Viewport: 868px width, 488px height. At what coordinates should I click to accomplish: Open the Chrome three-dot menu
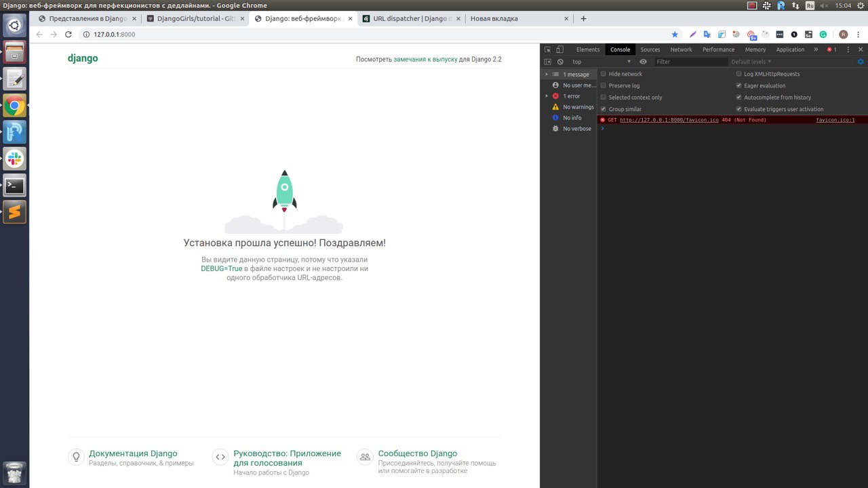coord(858,35)
